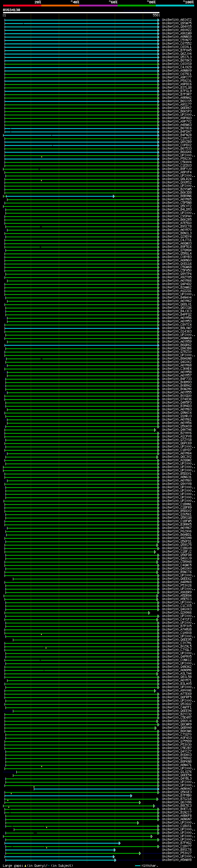Open hit UniRef100_A9XHZ2

coord(176,30)
